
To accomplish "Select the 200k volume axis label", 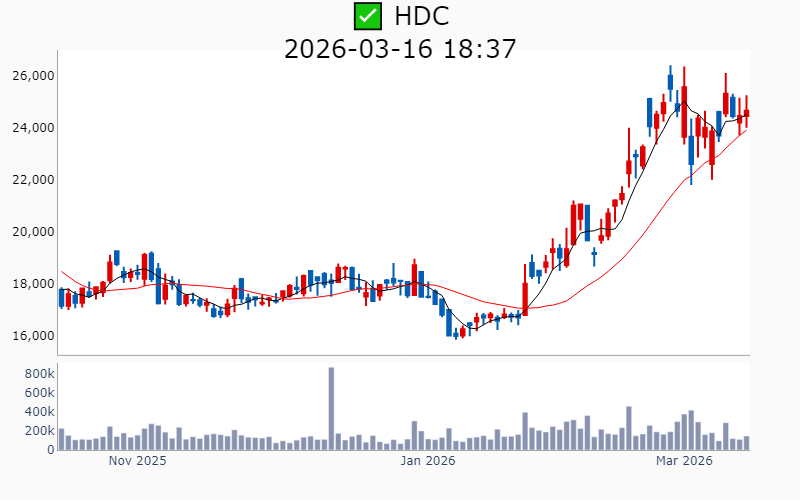I will (x=36, y=431).
